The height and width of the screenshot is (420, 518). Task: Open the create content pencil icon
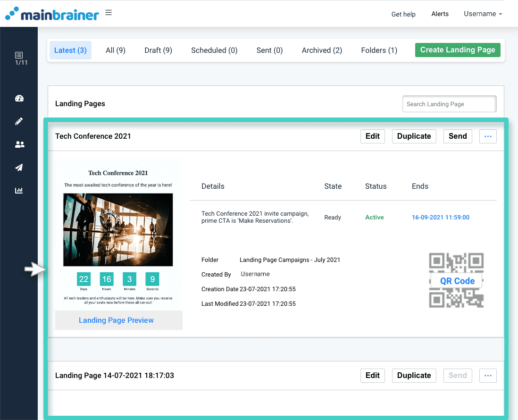pos(19,121)
